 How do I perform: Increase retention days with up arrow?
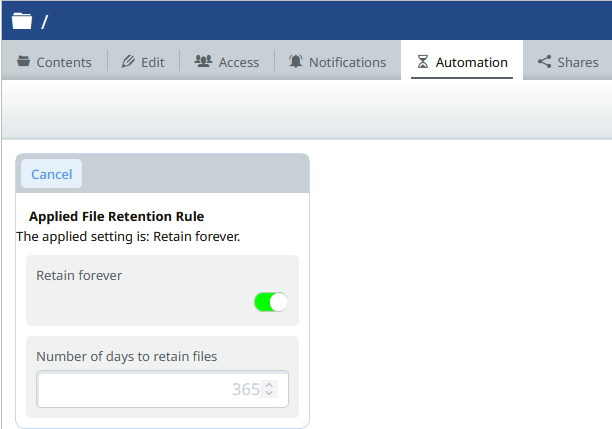click(x=269, y=384)
